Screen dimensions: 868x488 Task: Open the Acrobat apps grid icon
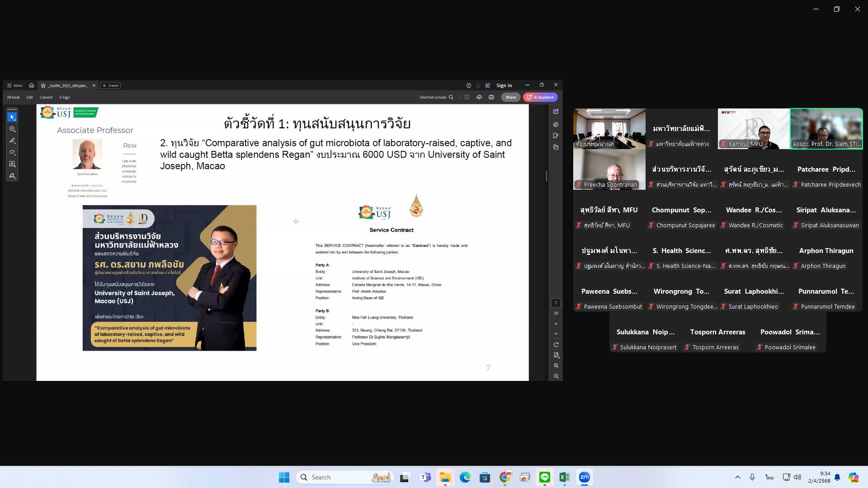[488, 85]
